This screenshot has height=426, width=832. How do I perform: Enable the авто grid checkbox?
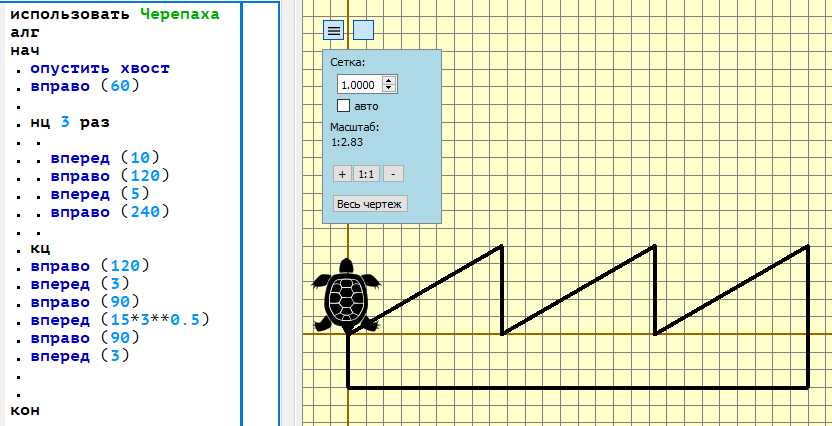click(344, 106)
